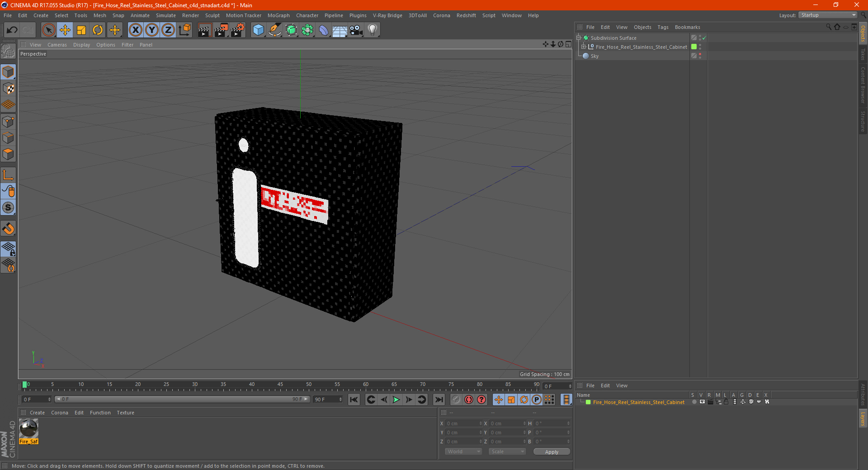The image size is (868, 470).
Task: Click cabinet object green layer swatch
Action: click(694, 47)
